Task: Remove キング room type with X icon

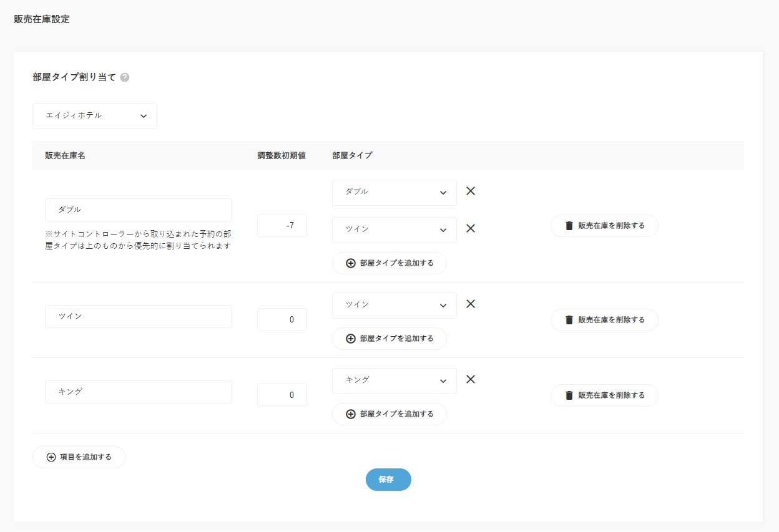Action: (x=471, y=379)
